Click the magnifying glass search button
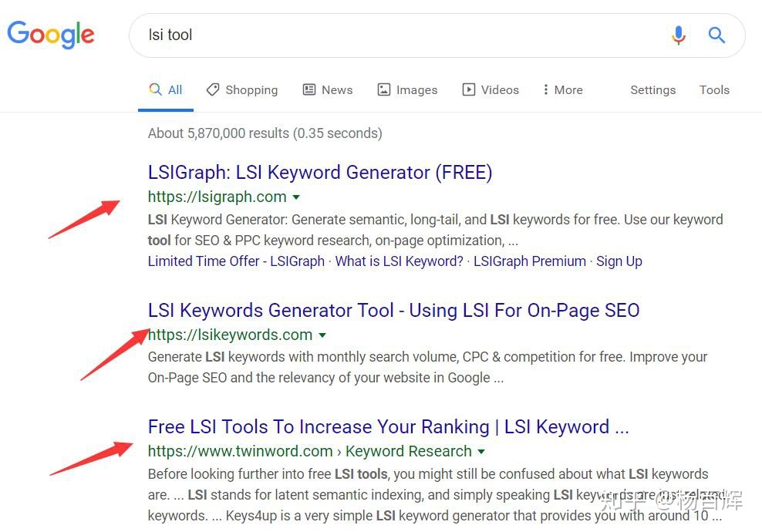Image resolution: width=762 pixels, height=532 pixels. pos(716,35)
